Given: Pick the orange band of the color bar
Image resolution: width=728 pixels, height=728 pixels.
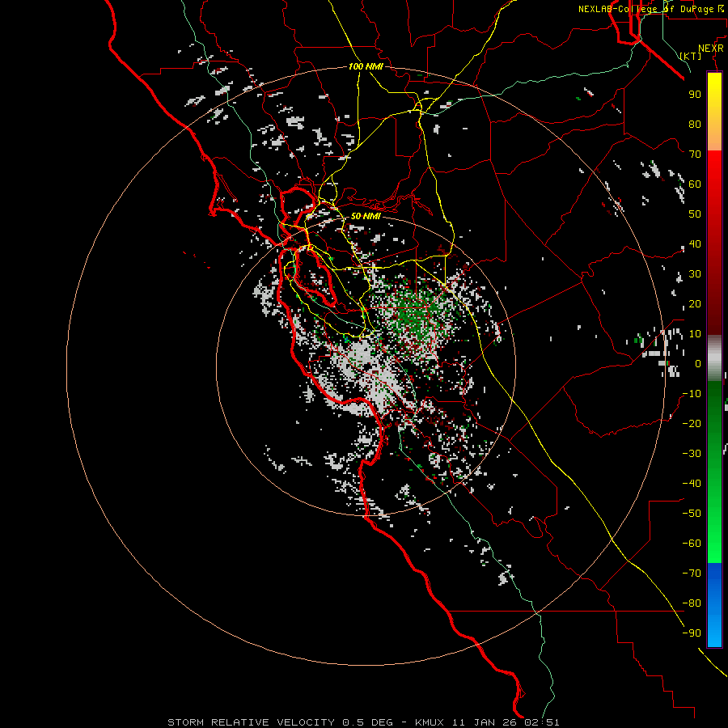Looking at the screenshot, I should (x=714, y=137).
